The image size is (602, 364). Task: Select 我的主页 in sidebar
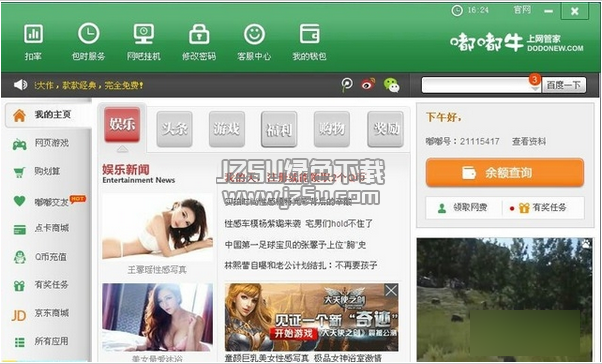(48, 115)
